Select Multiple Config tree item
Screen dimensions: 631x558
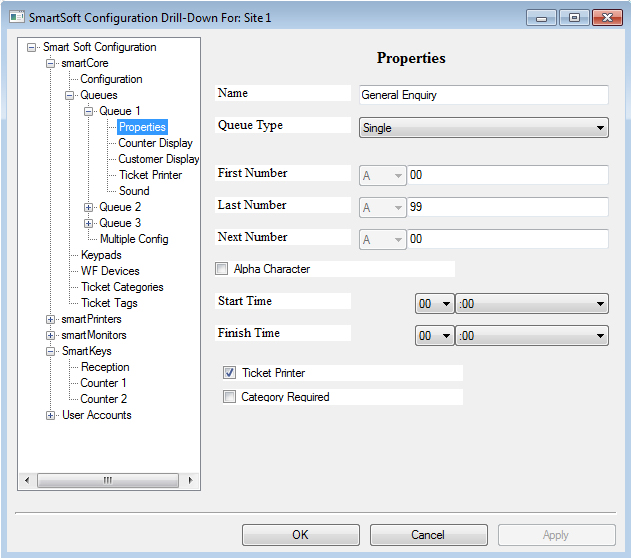(134, 239)
